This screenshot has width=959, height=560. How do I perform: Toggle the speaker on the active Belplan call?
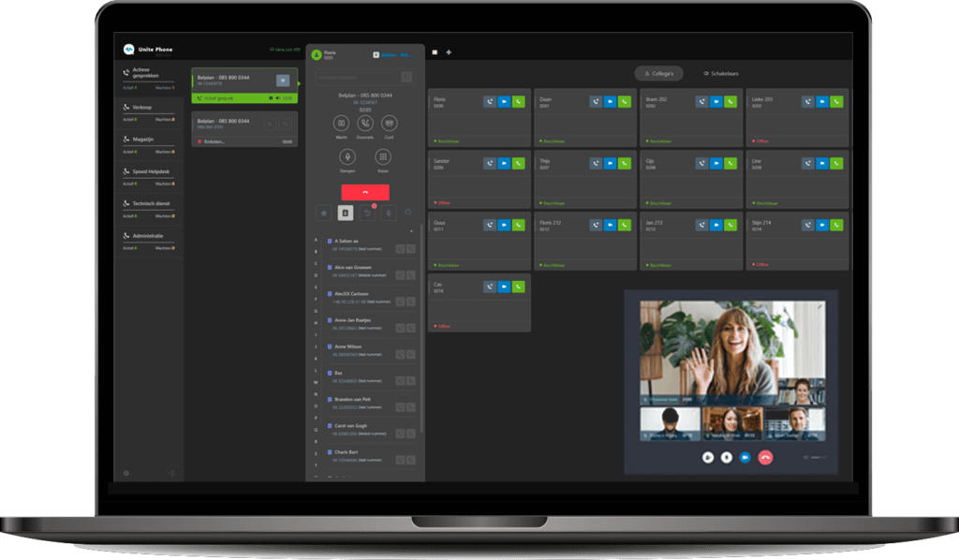coord(277,98)
